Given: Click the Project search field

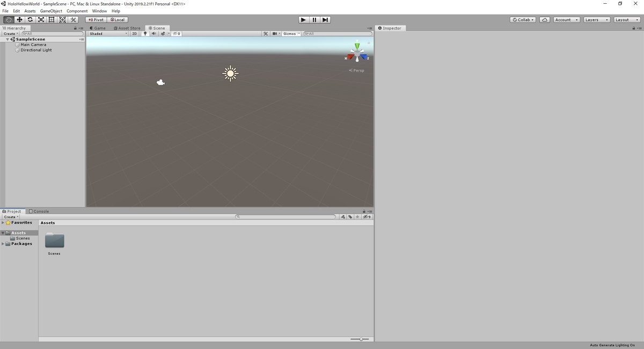Looking at the screenshot, I should click(x=286, y=217).
